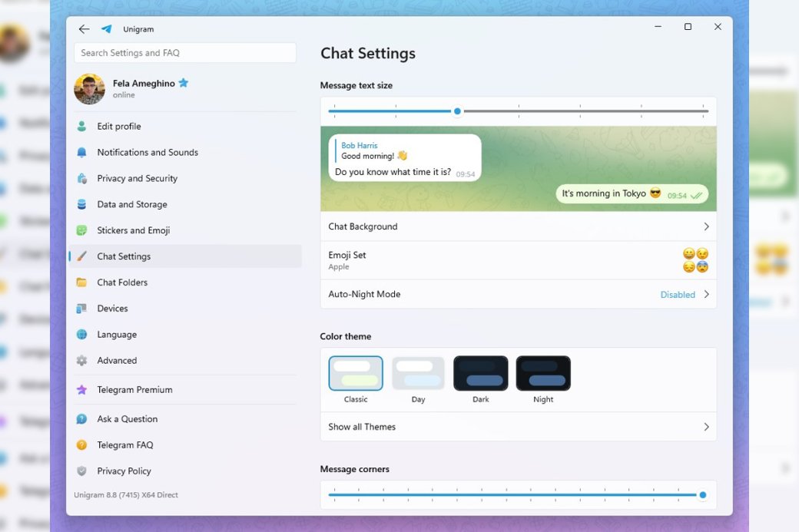Click the Message text size slider handle
The width and height of the screenshot is (799, 532).
458,111
